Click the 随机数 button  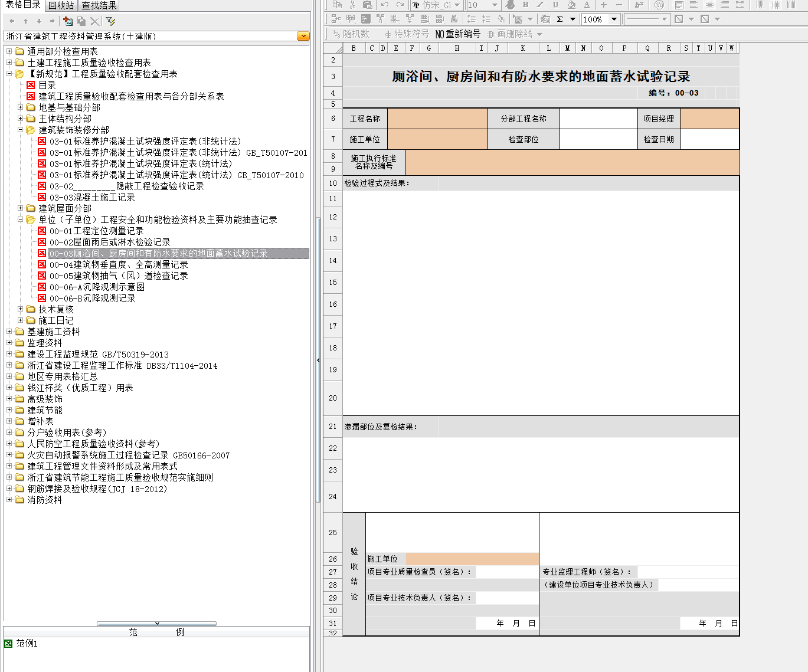[x=351, y=34]
